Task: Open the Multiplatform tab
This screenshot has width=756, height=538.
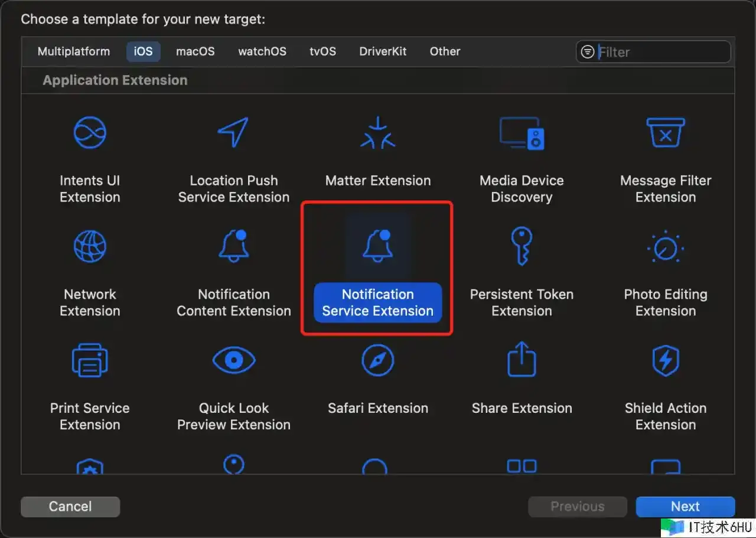Action: (x=74, y=51)
